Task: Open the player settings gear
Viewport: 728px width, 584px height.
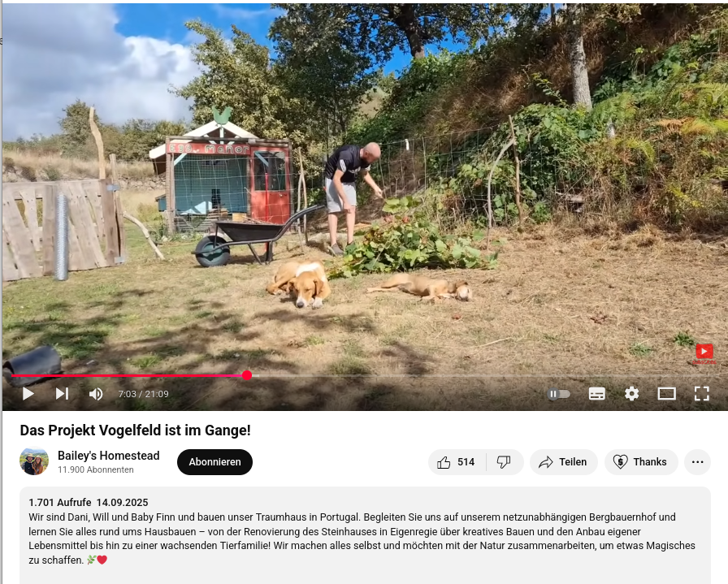Action: click(631, 394)
